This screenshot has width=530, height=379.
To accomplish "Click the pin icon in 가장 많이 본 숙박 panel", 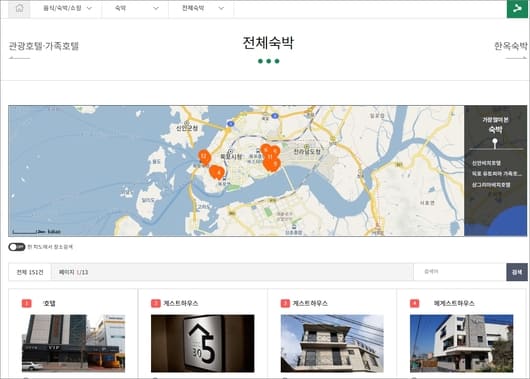I will coord(495,143).
